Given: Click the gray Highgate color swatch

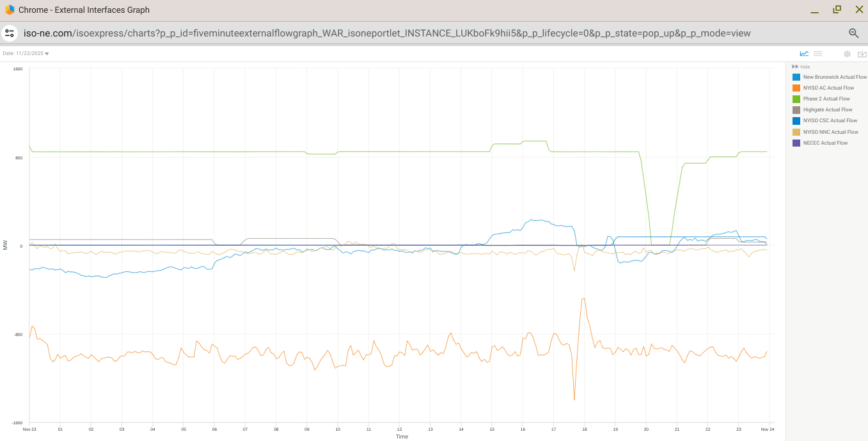Looking at the screenshot, I should (x=796, y=109).
